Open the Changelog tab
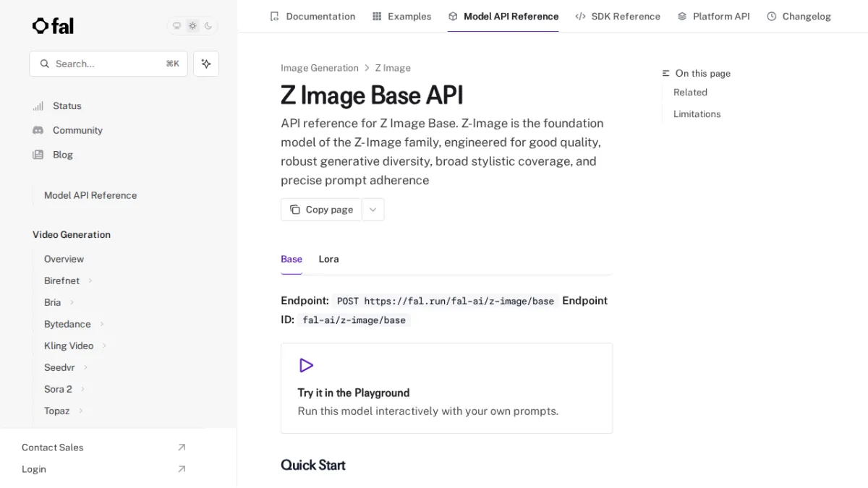The width and height of the screenshot is (868, 488). 799,16
